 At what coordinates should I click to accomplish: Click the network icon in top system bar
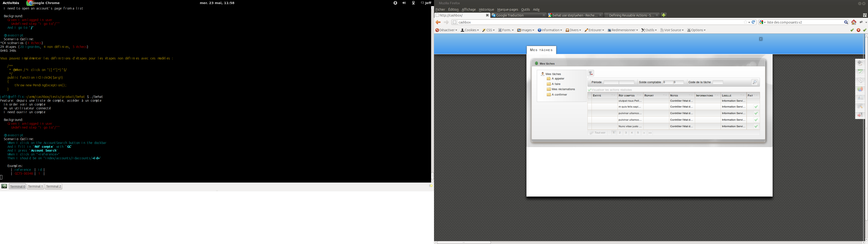coord(413,3)
